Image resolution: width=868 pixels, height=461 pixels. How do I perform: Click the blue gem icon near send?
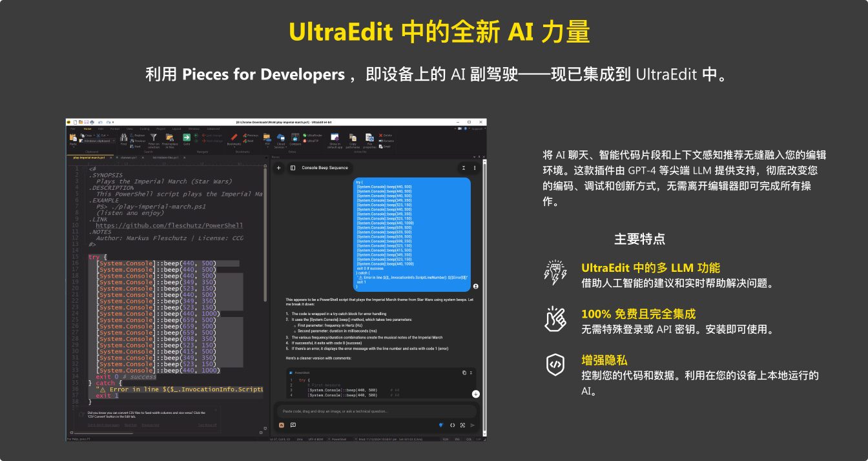[441, 425]
